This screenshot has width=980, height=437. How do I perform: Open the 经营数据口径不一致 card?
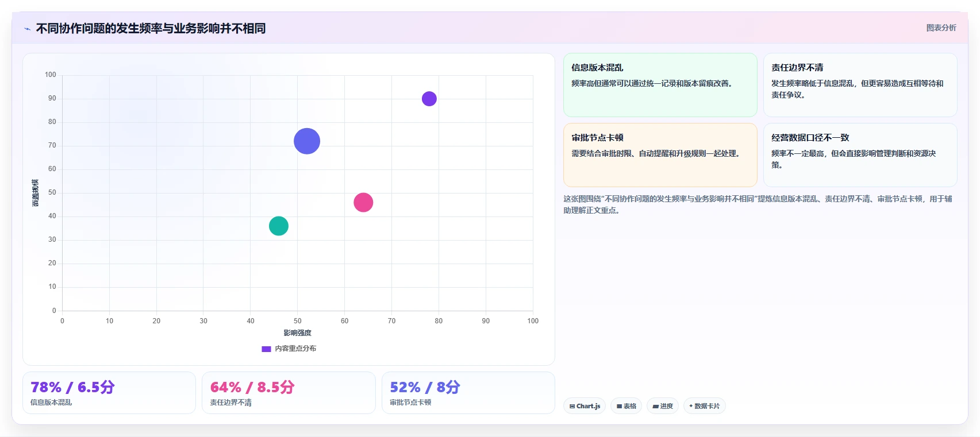(860, 155)
